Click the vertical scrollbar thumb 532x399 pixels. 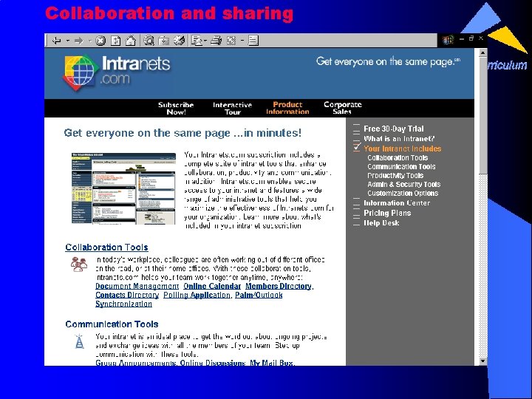[x=482, y=115]
